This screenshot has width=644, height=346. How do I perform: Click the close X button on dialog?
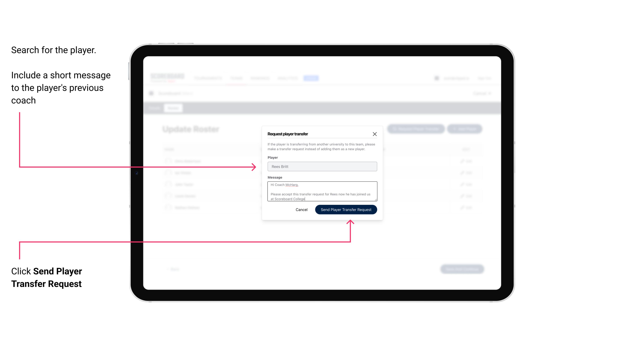375,133
